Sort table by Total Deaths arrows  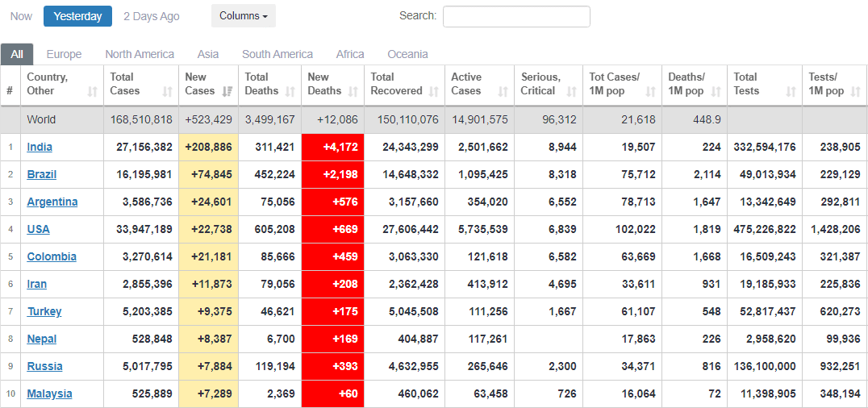coord(290,92)
